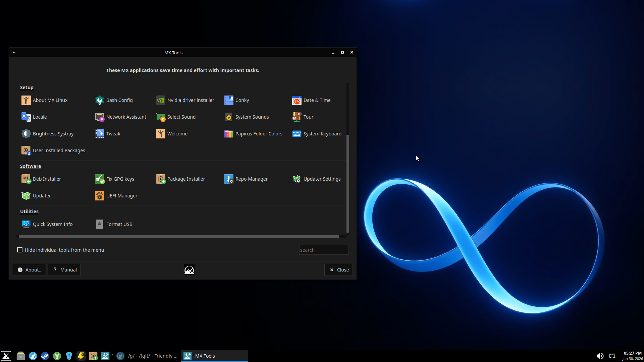The height and width of the screenshot is (362, 644).
Task: Click the About... button
Action: [30, 270]
